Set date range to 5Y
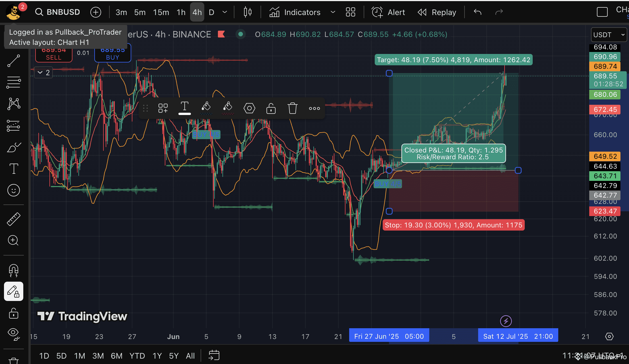Viewport: 629px width, 364px height. click(174, 356)
